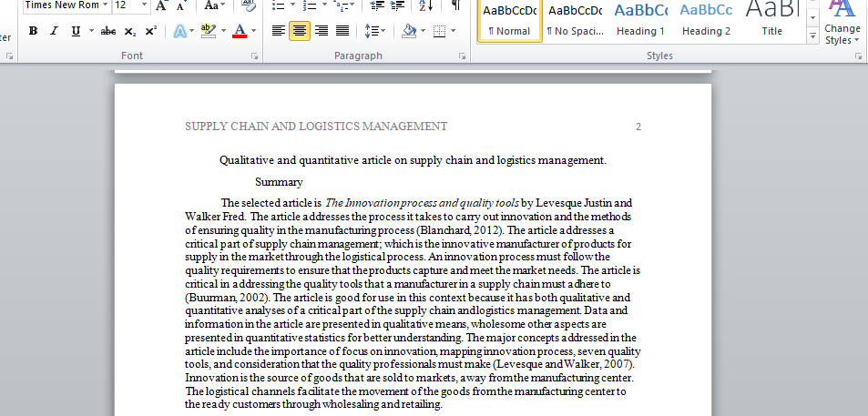Toggle Strikethrough formatting
The height and width of the screenshot is (416, 868).
click(x=108, y=32)
